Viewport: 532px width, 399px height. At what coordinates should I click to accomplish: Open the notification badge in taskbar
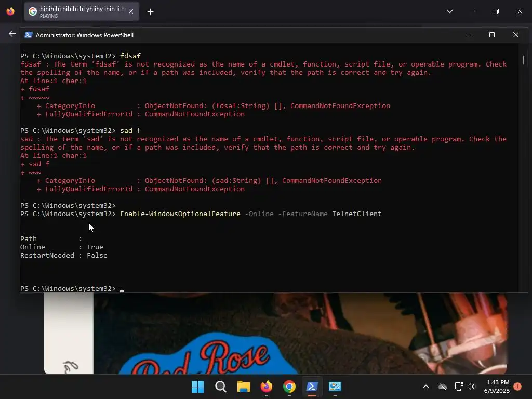[517, 387]
